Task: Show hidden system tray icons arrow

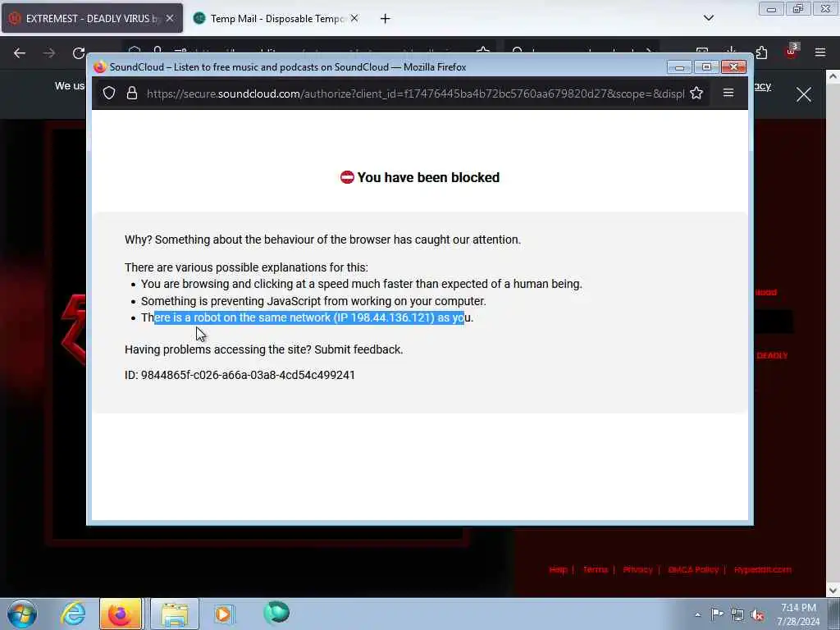Action: click(x=697, y=614)
